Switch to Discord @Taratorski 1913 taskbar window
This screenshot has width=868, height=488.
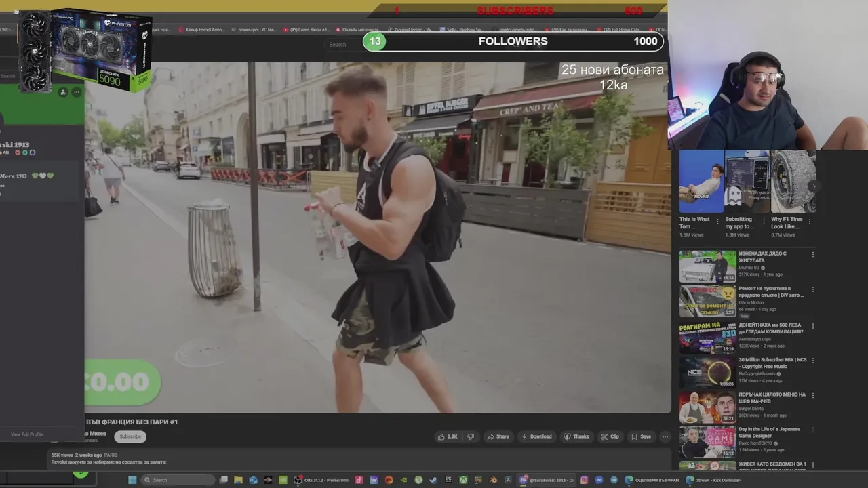(x=548, y=480)
